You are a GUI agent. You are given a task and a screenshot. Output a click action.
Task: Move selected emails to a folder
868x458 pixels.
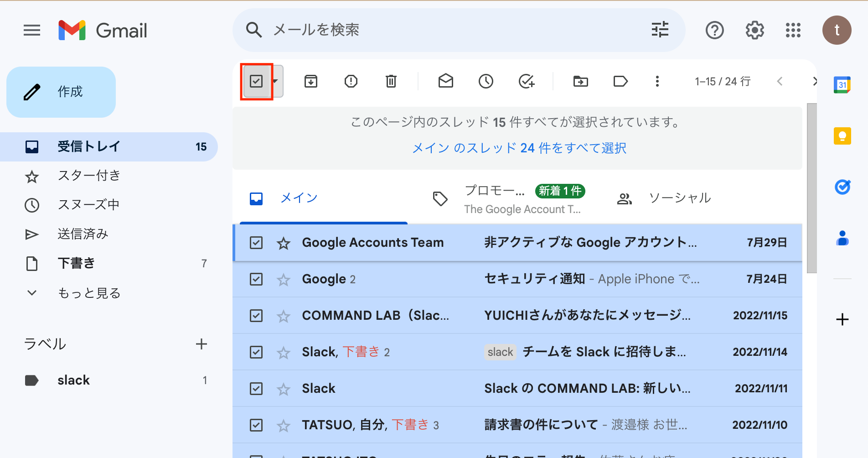pyautogui.click(x=581, y=81)
